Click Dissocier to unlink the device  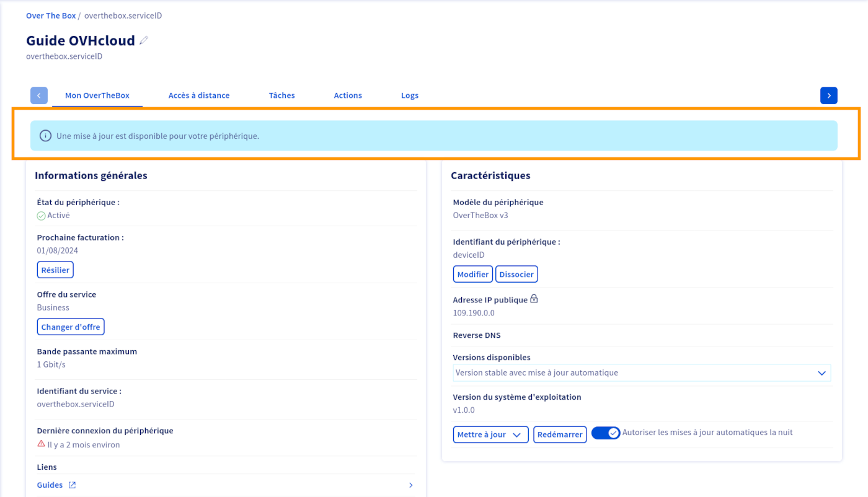pyautogui.click(x=516, y=274)
